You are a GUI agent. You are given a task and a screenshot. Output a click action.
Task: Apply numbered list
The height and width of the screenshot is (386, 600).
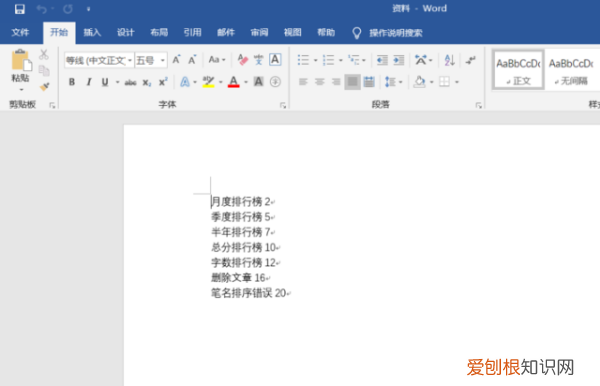[x=328, y=60]
